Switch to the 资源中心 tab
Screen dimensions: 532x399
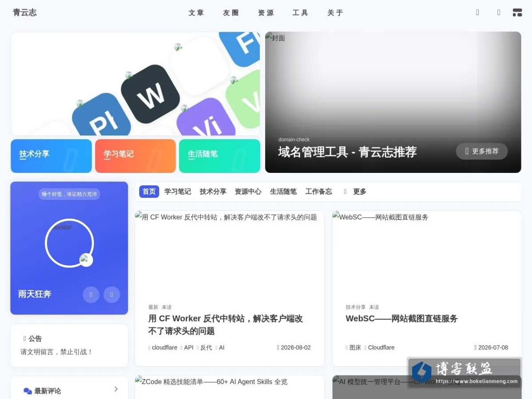point(248,192)
